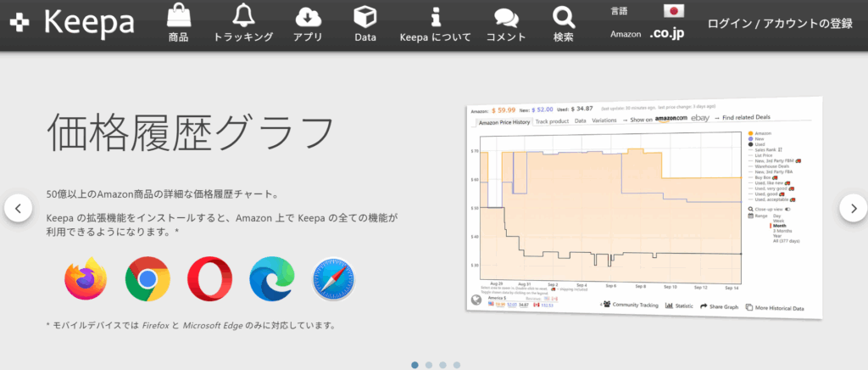Screen dimensions: 868x370
Task: Go to previous slide with left arrow
Action: click(x=18, y=207)
